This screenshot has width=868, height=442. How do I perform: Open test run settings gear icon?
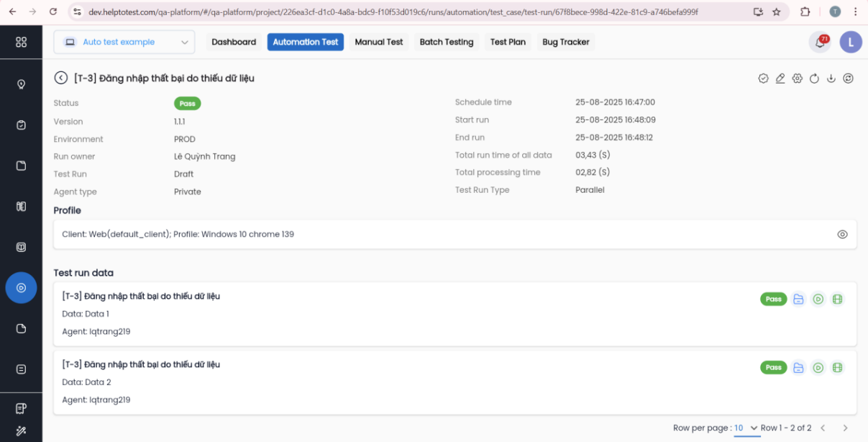pos(797,78)
